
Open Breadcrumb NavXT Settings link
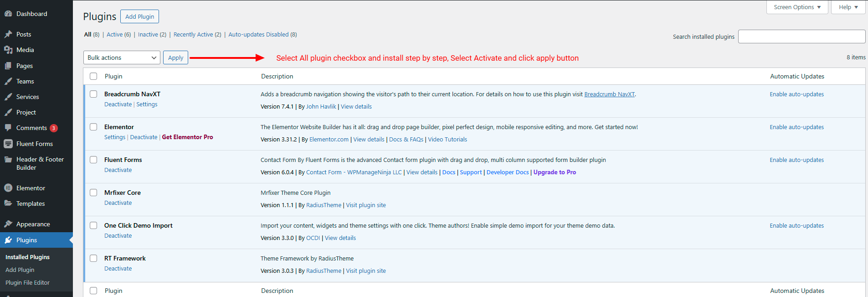tap(147, 104)
